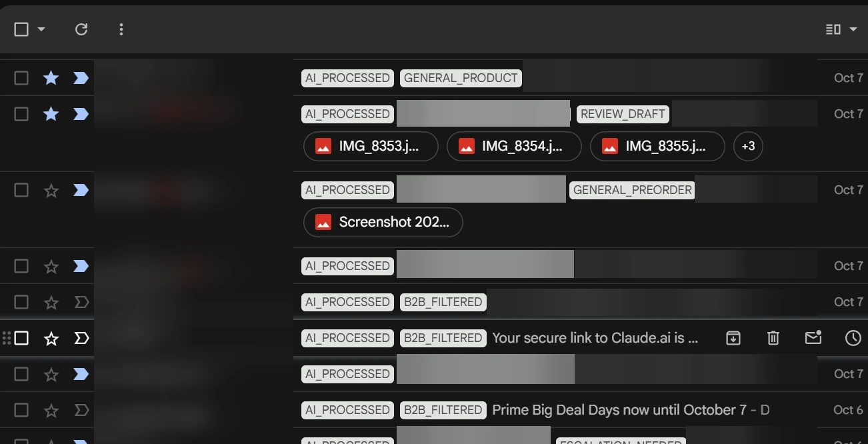Screen dimensions: 868x444
Task: Toggle importance marker on GENERAL_PREORDER email
Action: (x=81, y=190)
